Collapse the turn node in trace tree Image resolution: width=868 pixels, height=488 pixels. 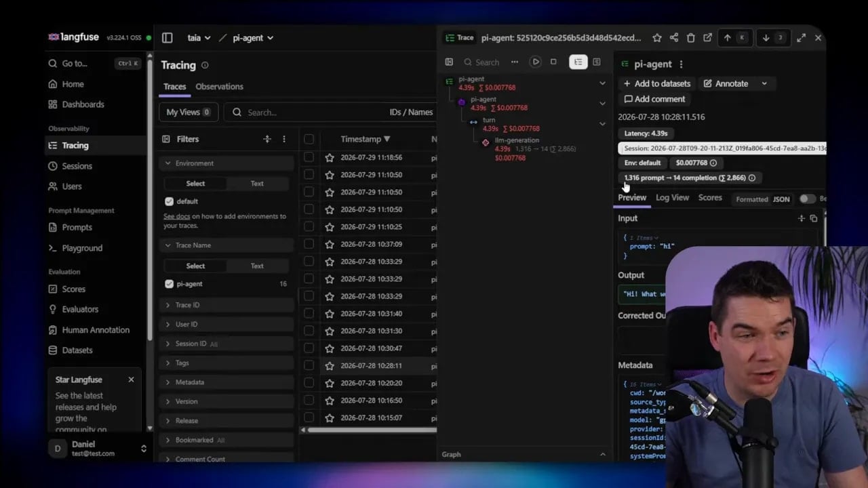[x=602, y=124]
